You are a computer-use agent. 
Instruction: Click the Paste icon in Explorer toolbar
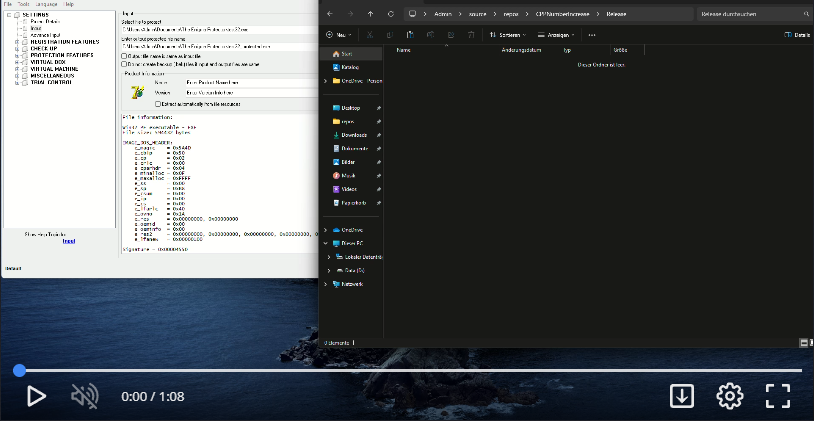410,35
